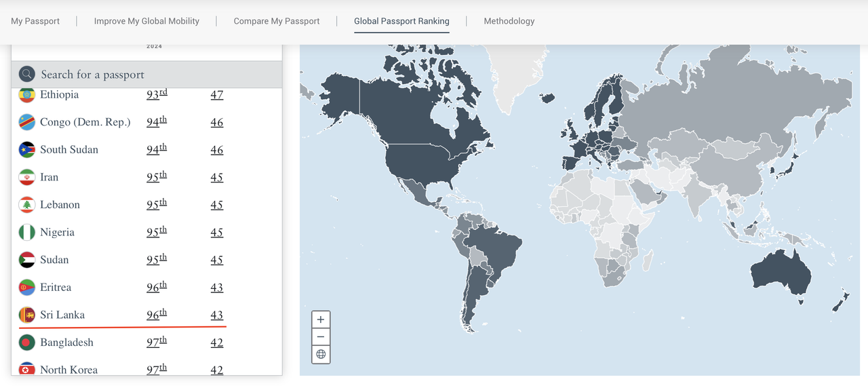Click Eritrea's 96th rank
The width and height of the screenshot is (868, 390).
[x=157, y=288]
